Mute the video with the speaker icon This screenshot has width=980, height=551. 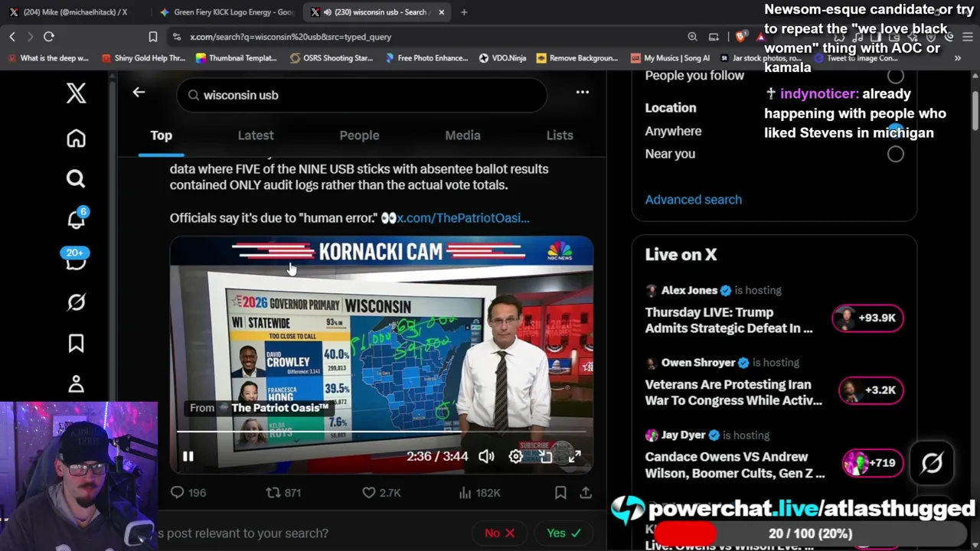pos(486,457)
